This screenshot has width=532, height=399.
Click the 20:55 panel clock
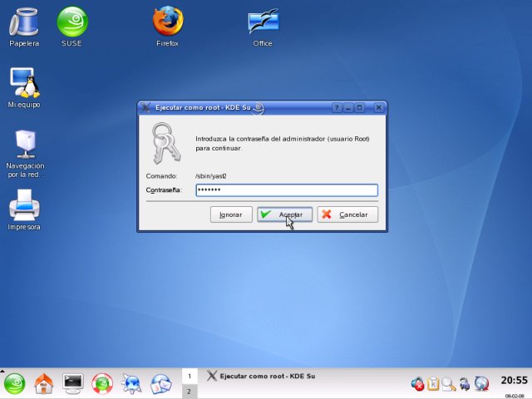[x=514, y=381]
